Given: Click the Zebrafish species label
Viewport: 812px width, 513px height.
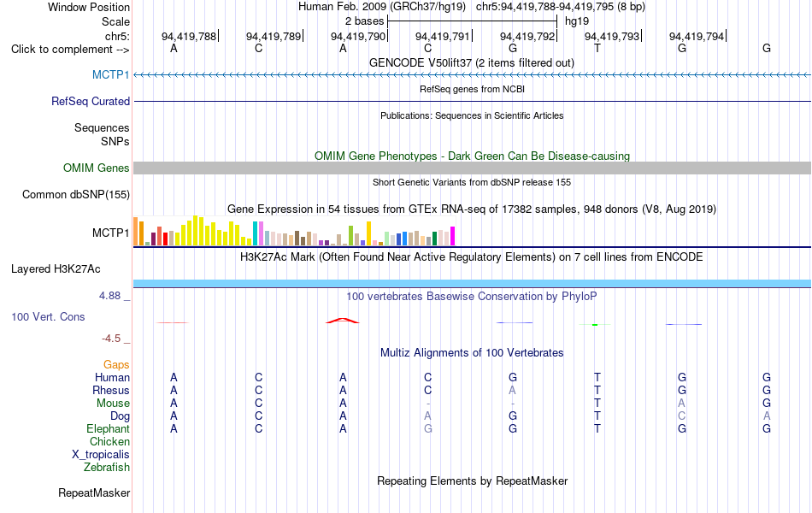Looking at the screenshot, I should [x=107, y=468].
